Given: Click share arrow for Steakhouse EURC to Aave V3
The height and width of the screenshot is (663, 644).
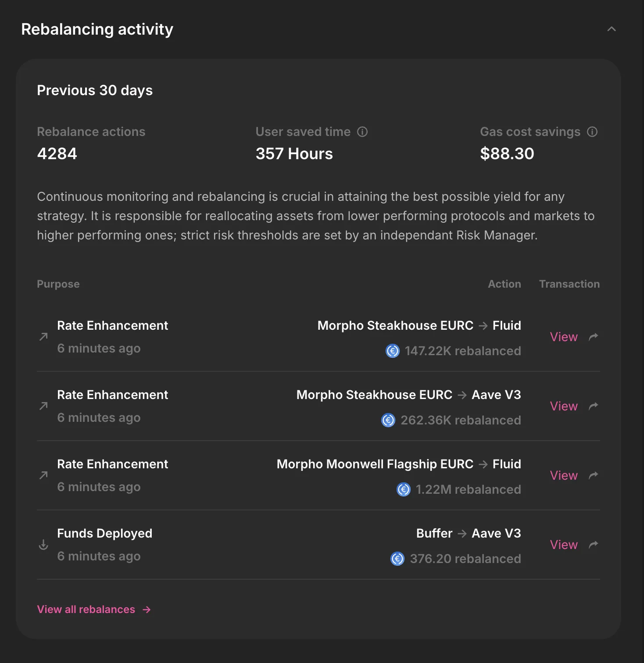Looking at the screenshot, I should 594,406.
